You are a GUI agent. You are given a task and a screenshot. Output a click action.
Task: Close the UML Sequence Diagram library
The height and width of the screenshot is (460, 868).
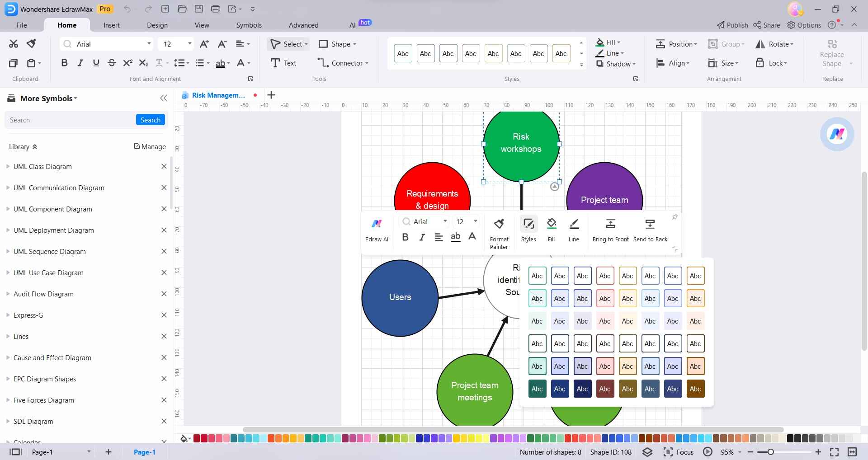pyautogui.click(x=164, y=251)
